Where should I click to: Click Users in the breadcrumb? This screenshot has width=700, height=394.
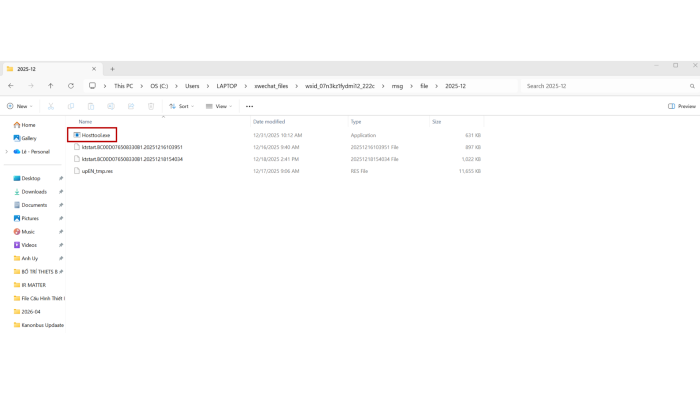(192, 86)
